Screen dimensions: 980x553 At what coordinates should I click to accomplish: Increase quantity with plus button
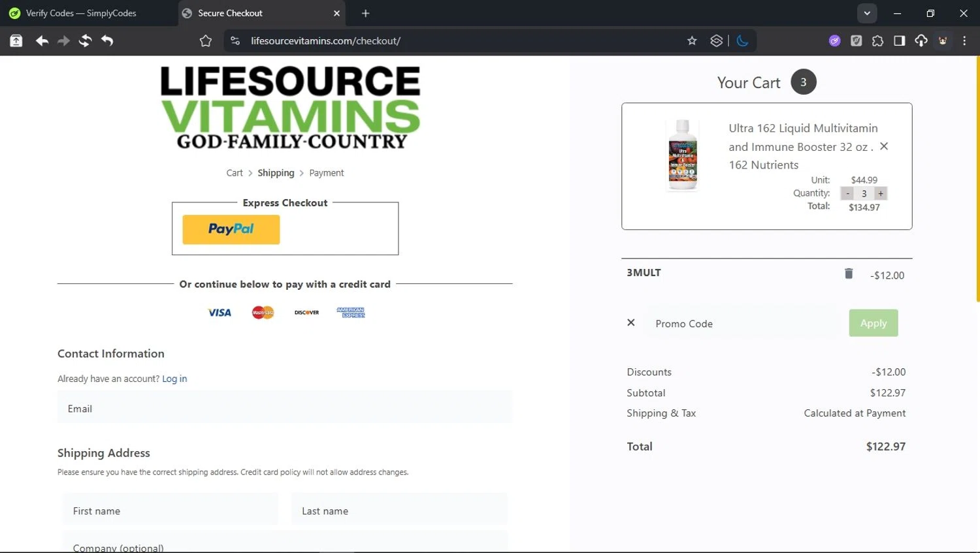click(x=881, y=193)
